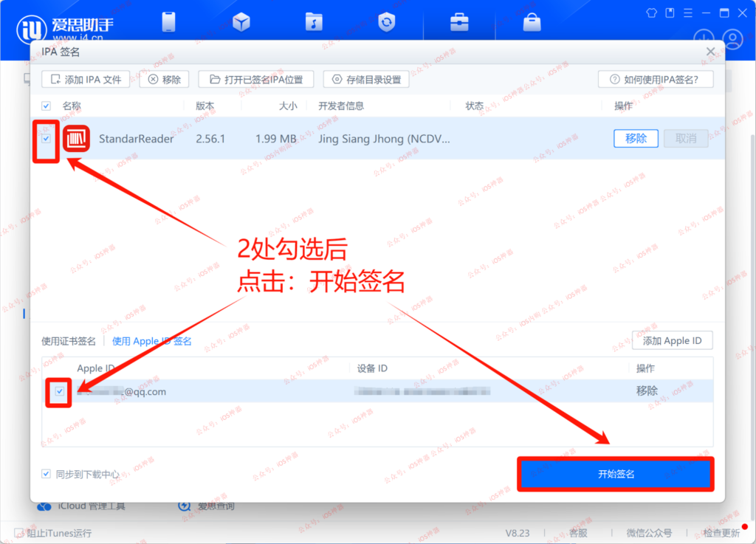This screenshot has width=756, height=544.
Task: Click the blue 开始签名 button
Action: click(x=616, y=474)
